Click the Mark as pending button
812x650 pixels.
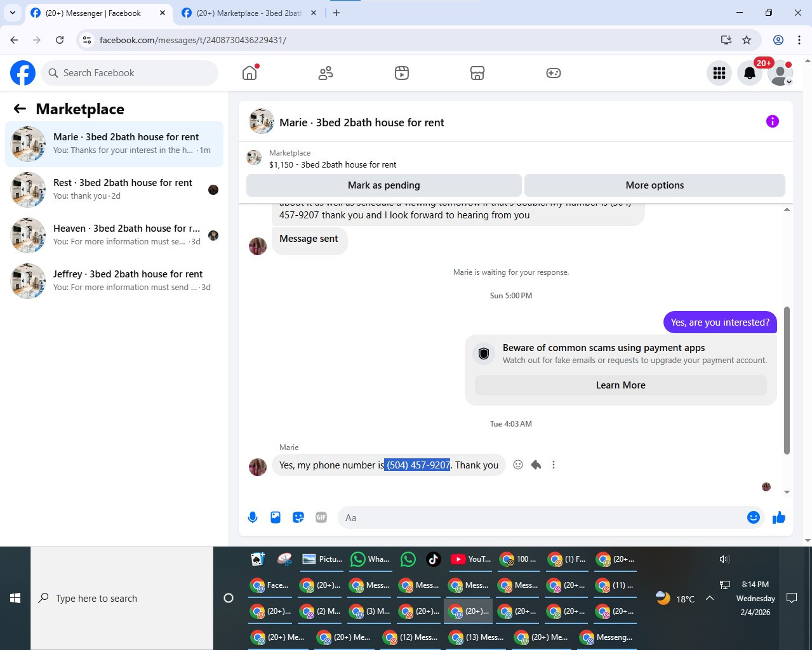(x=384, y=185)
